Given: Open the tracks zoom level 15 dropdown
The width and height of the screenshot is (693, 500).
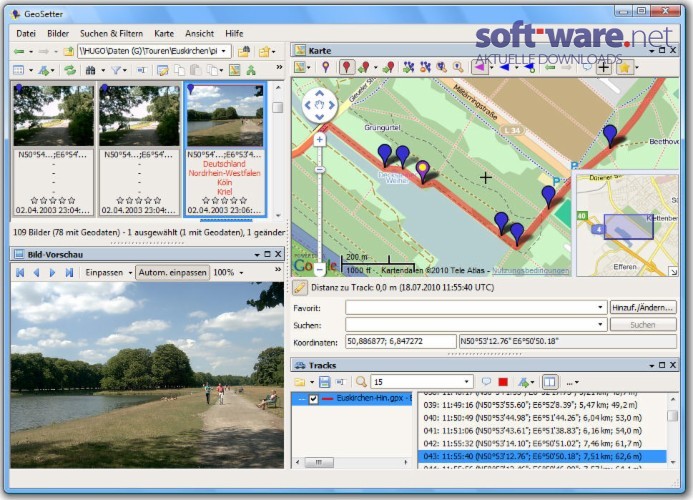Looking at the screenshot, I should pos(466,382).
